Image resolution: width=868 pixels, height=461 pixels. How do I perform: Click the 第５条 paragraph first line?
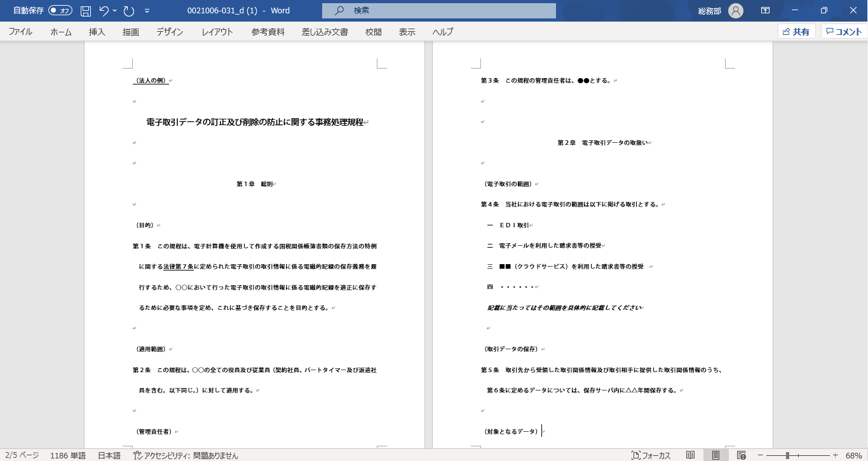tap(602, 370)
